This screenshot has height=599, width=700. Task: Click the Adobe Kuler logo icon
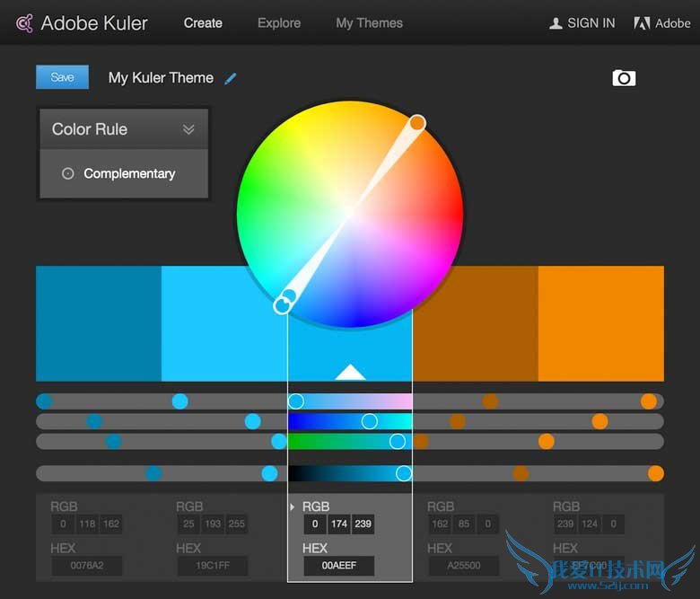pyautogui.click(x=24, y=23)
